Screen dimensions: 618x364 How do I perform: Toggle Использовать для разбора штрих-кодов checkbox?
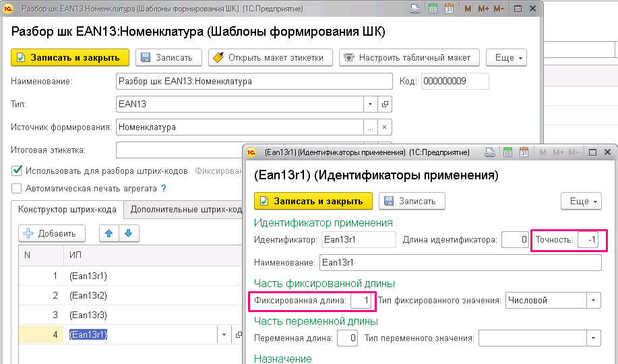coord(17,171)
